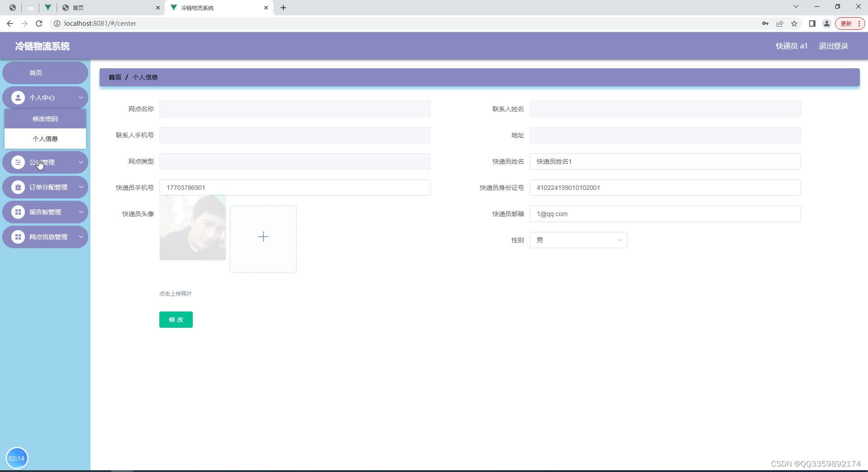Click the disabled 网点名称 field

295,109
